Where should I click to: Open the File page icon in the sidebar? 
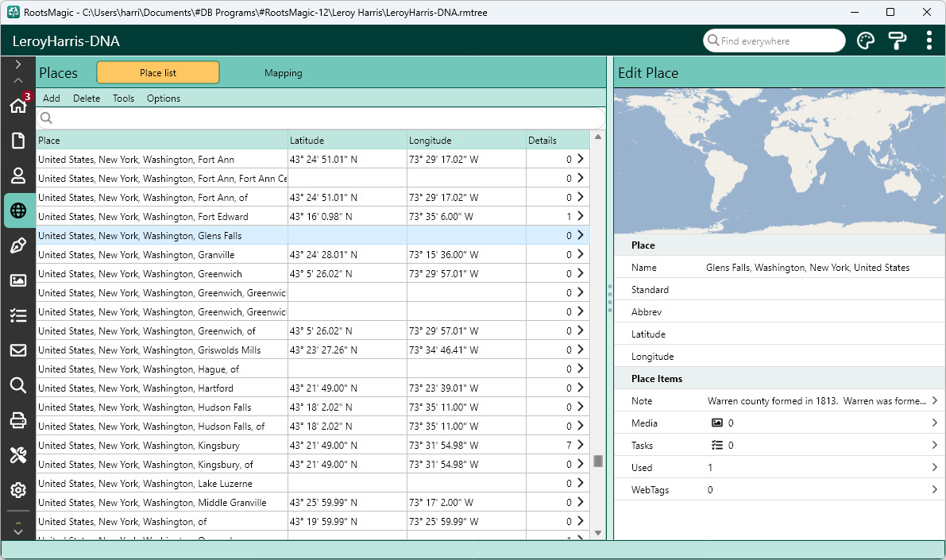[x=18, y=141]
